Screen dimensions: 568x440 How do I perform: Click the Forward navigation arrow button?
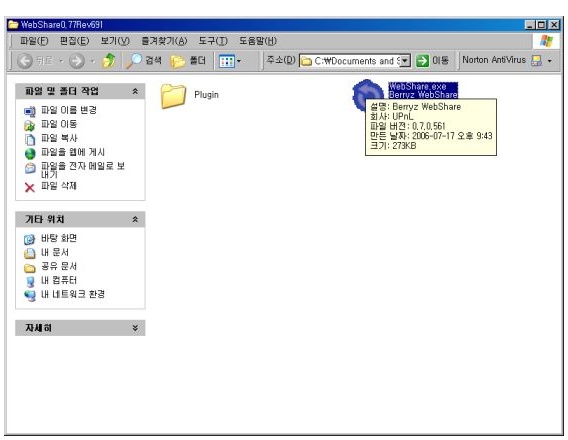coord(77,61)
